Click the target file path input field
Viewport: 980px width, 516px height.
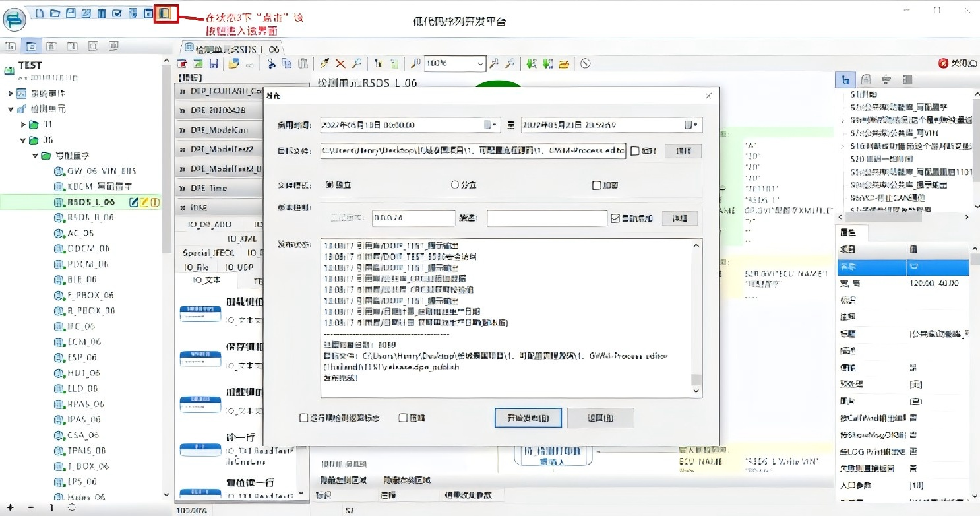click(x=472, y=151)
